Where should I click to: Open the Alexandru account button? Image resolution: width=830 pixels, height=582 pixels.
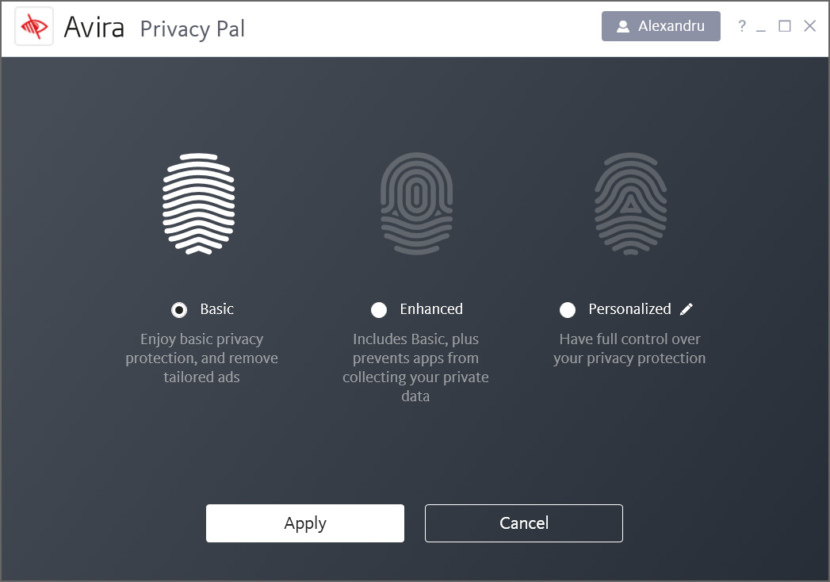(661, 26)
